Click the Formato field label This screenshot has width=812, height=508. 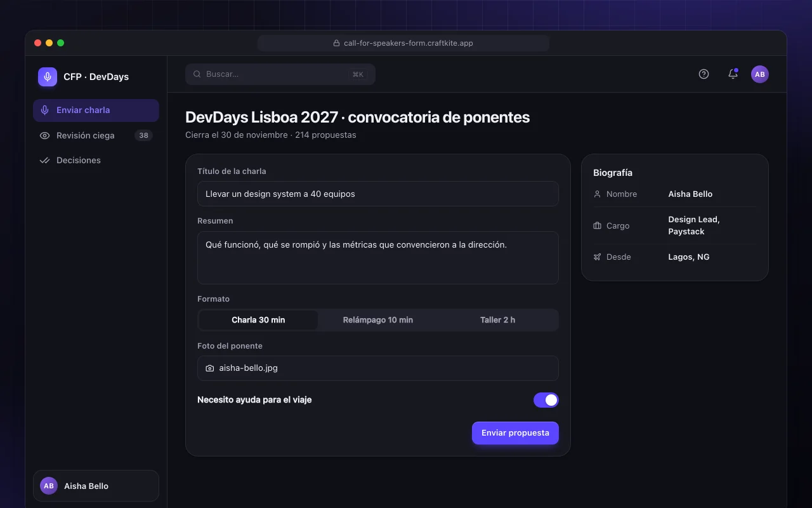click(x=213, y=299)
